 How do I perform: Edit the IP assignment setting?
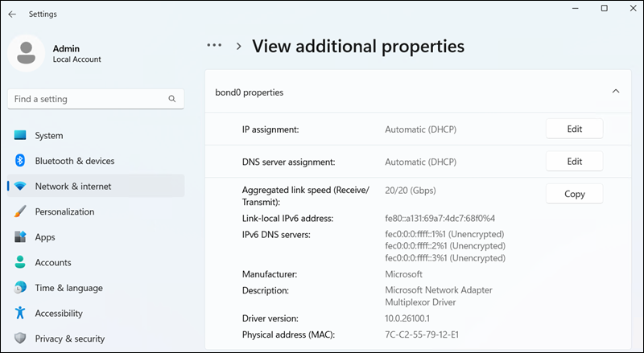click(574, 129)
